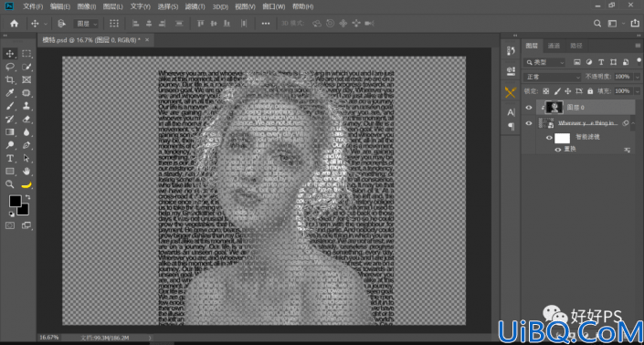Filter layers by adjustment layers
This screenshot has height=345, width=644.
coord(589,62)
